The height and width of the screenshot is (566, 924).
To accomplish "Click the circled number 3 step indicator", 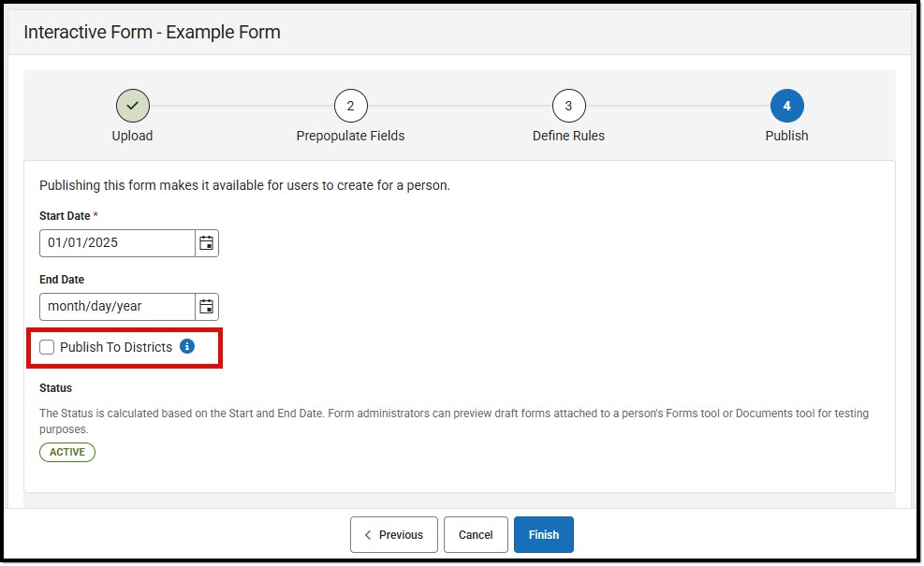I will (x=568, y=106).
